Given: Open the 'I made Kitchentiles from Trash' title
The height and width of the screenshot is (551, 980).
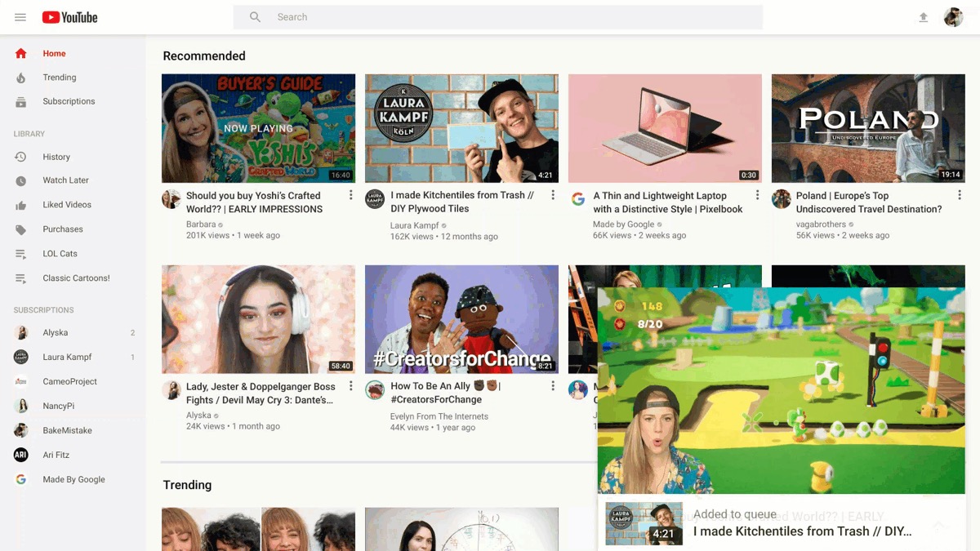Looking at the screenshot, I should (462, 202).
